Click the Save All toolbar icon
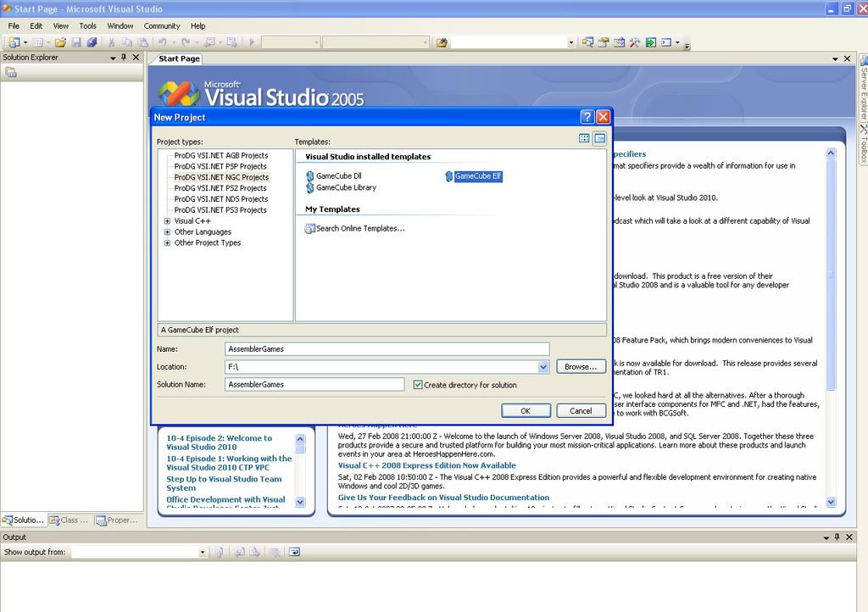 92,42
